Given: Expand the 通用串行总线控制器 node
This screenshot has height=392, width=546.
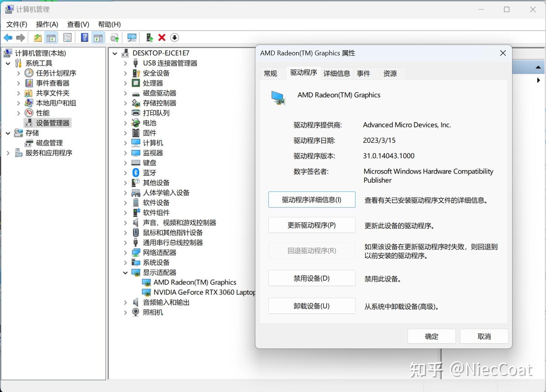Looking at the screenshot, I should [x=126, y=243].
